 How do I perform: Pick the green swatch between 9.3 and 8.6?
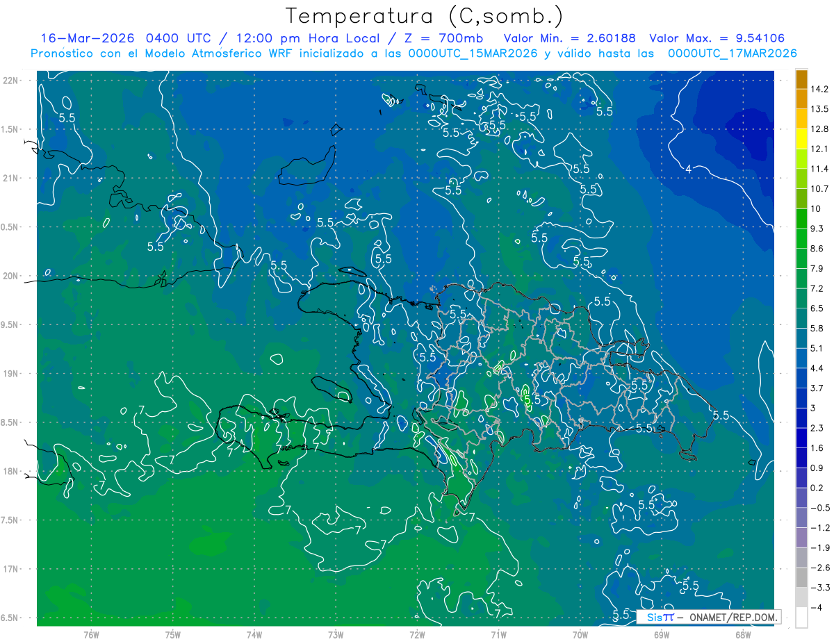[x=801, y=238]
